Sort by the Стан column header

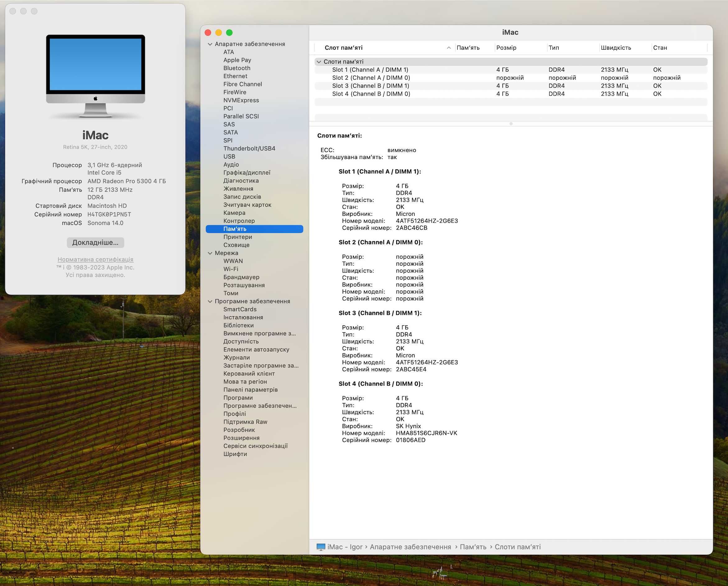[x=660, y=48]
